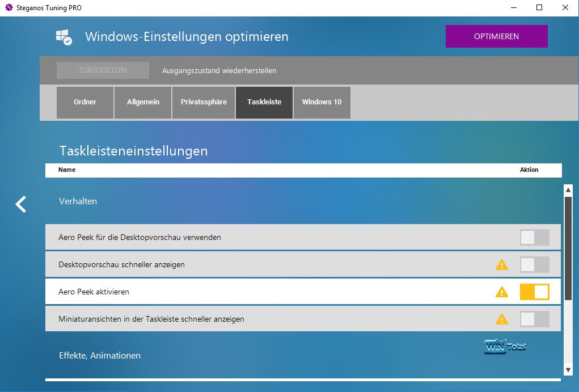579x392 pixels.
Task: Click the Steganos Tuning PRO title icon
Action: (9, 7)
